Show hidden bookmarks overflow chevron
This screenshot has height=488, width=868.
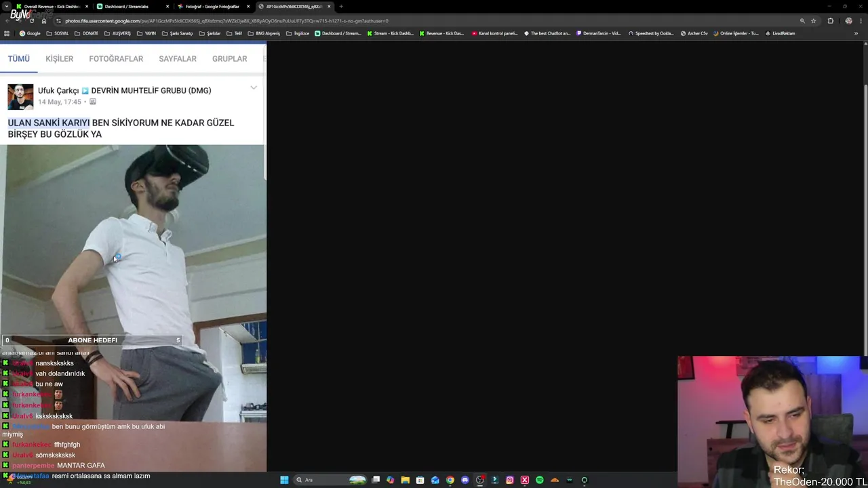[856, 33]
